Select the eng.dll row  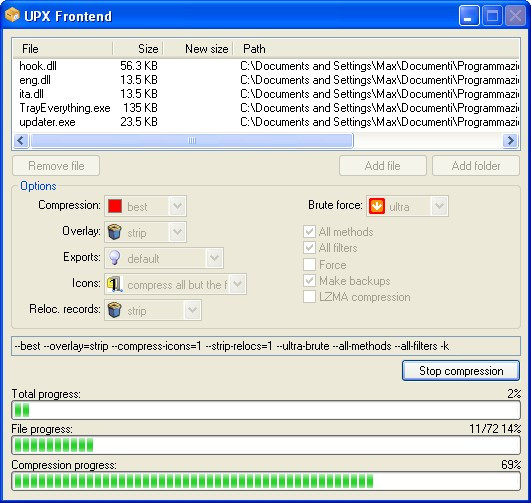pyautogui.click(x=266, y=80)
